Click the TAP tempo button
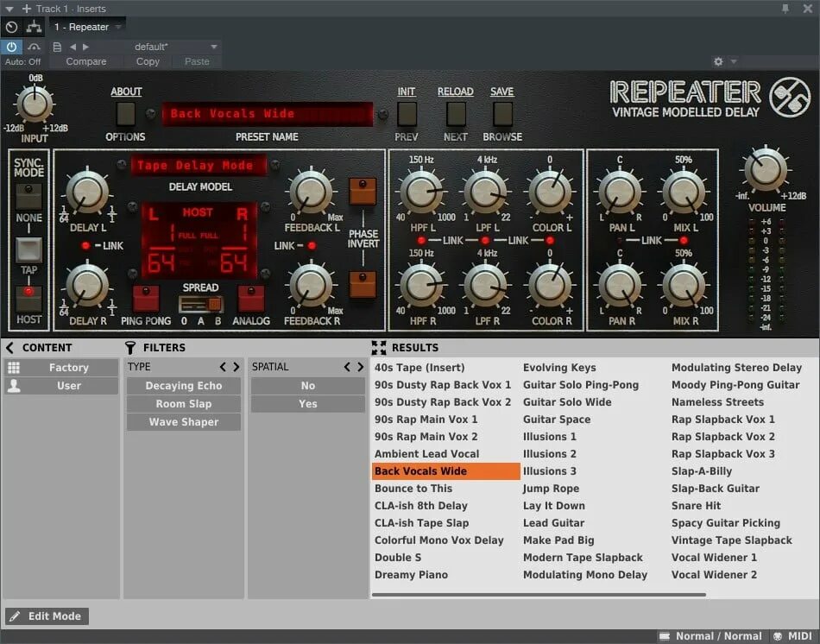The image size is (820, 644). click(x=28, y=249)
